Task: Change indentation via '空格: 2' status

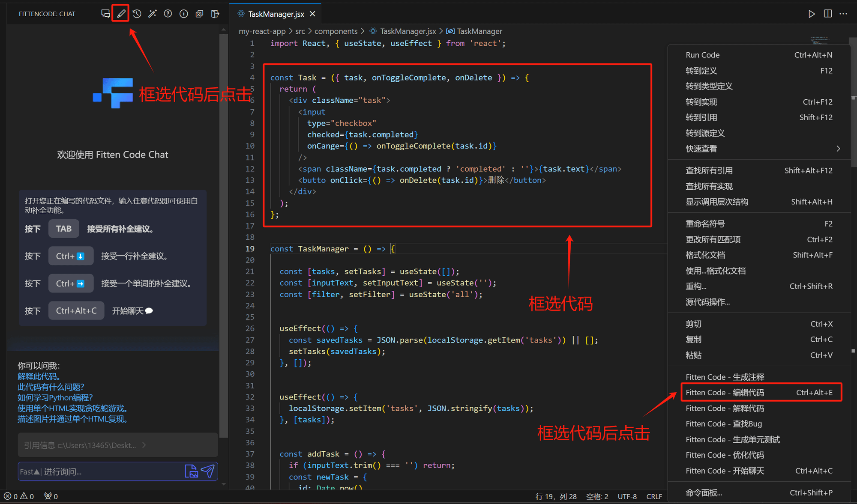Action: pyautogui.click(x=597, y=496)
